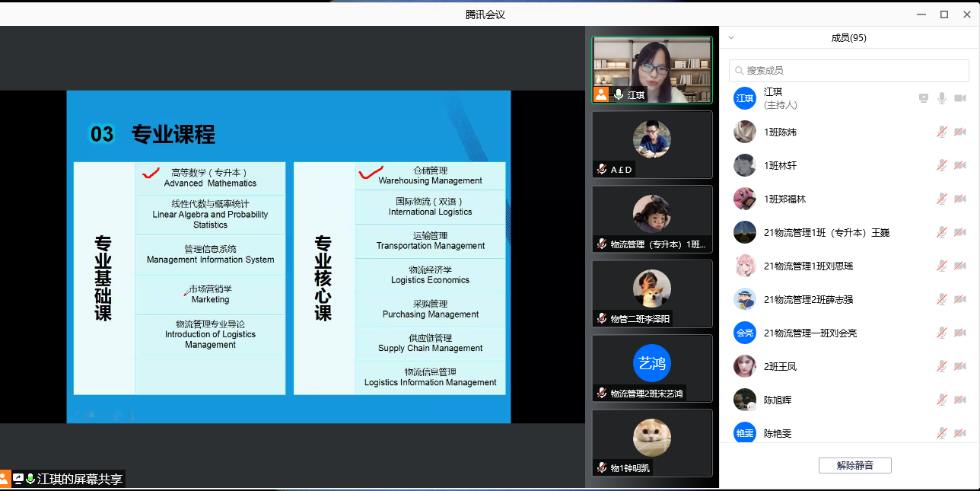Image resolution: width=980 pixels, height=491 pixels.
Task: Toggle the muted microphone for 21物流管理1班刘思瑶
Action: click(942, 266)
